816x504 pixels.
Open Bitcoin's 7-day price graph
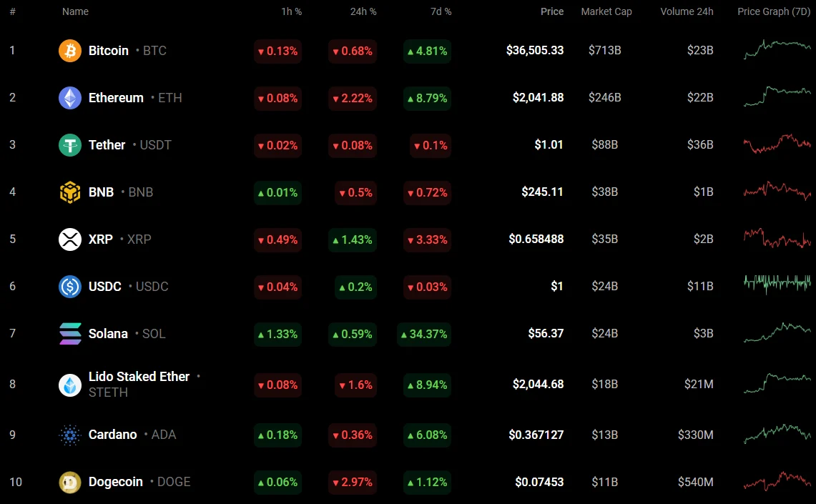point(777,49)
